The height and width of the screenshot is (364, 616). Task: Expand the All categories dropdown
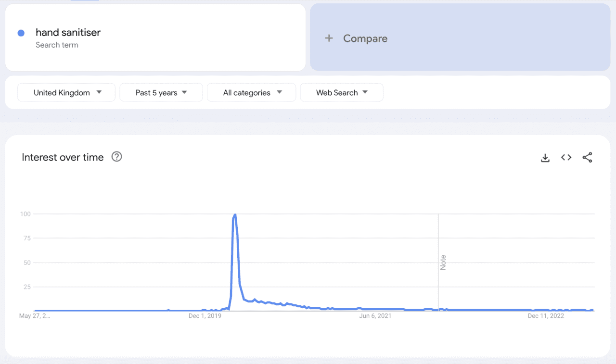coord(251,93)
